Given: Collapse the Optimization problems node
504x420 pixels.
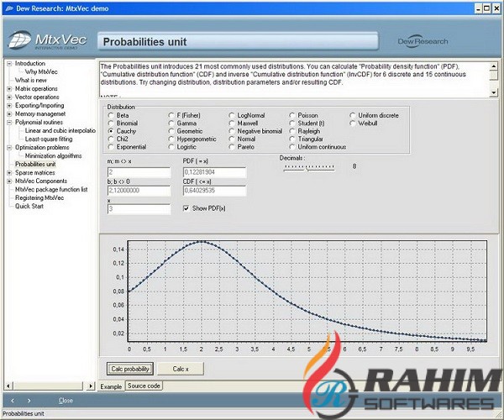Looking at the screenshot, I should pos(9,148).
